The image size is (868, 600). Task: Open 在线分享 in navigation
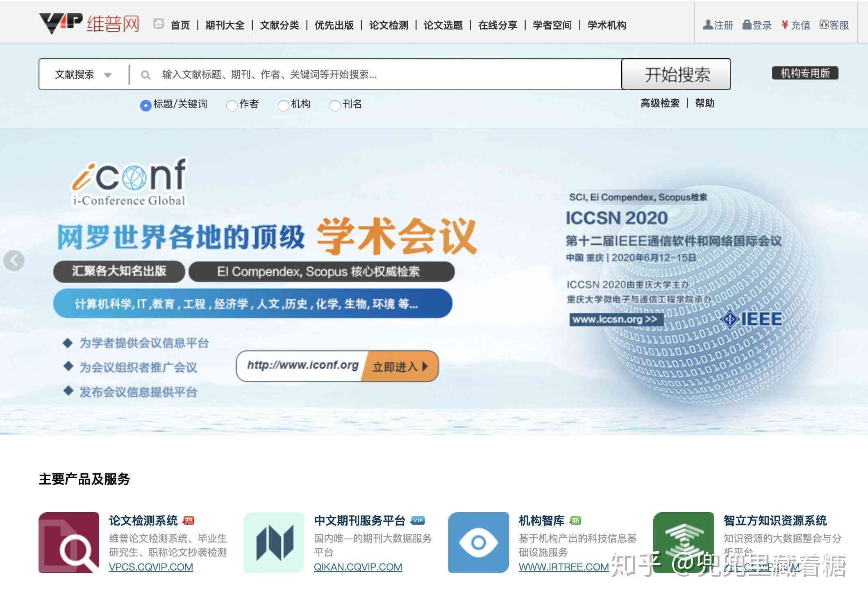[498, 25]
